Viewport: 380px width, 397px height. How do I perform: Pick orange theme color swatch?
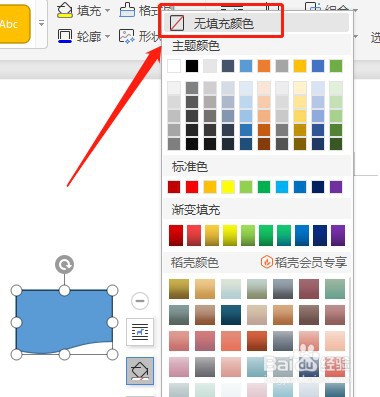point(264,66)
